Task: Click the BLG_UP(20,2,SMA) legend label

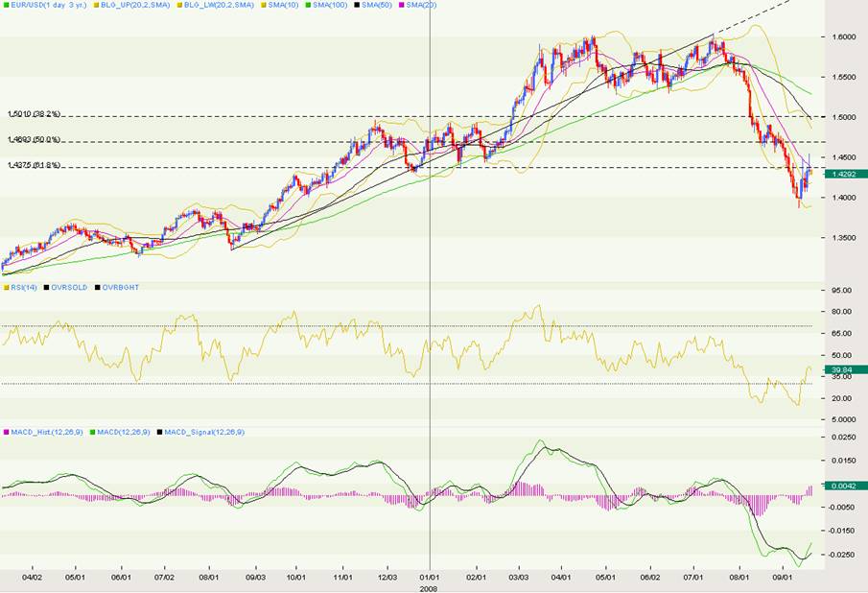Action: [x=126, y=6]
